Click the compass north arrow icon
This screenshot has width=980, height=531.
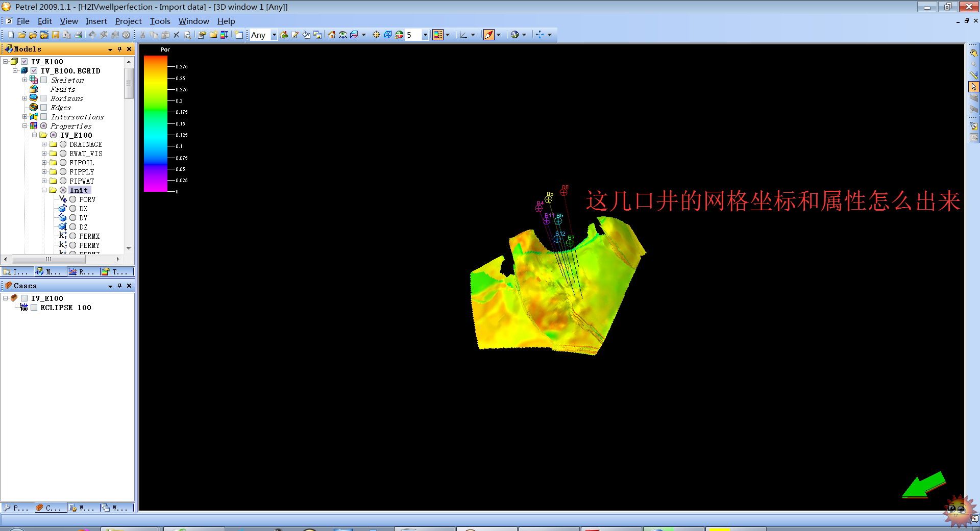489,35
